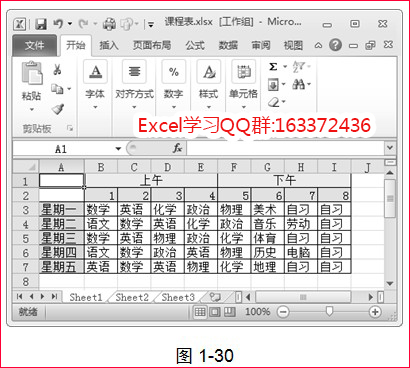
Task: Go to first sheet navigation arrow
Action: [20, 296]
